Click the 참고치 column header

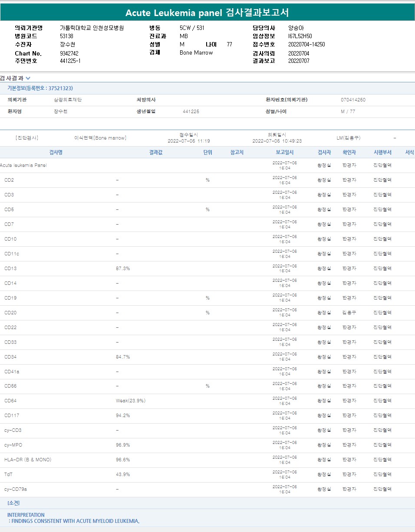237,152
